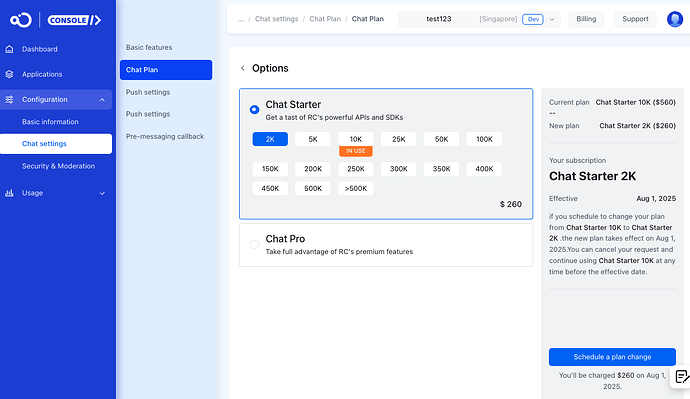Click the Chat settings breadcrumb link
This screenshot has width=690, height=399.
click(x=276, y=19)
